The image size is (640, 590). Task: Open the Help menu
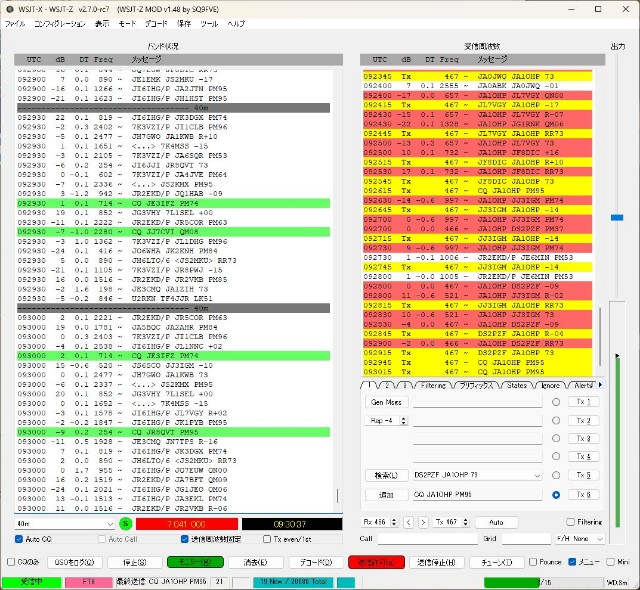[236, 24]
